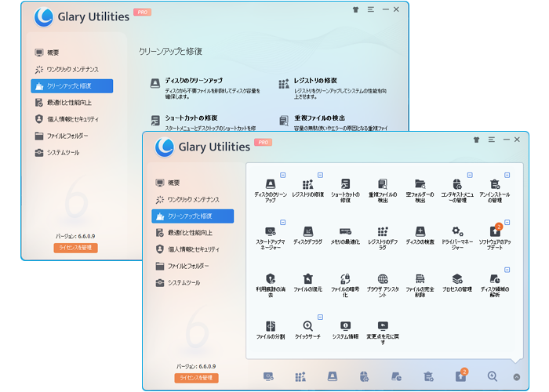Open 重複ファイルの検出 entry in the back window
The height and width of the screenshot is (392, 549).
(333, 122)
